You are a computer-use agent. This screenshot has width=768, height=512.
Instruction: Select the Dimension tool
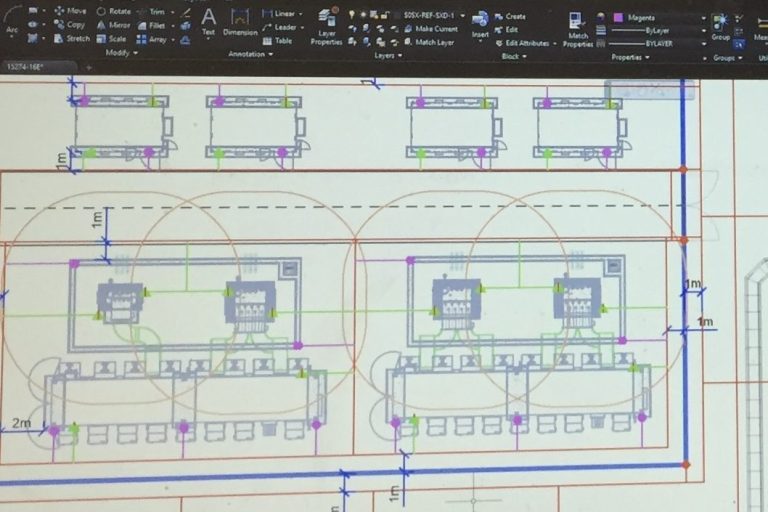click(240, 20)
